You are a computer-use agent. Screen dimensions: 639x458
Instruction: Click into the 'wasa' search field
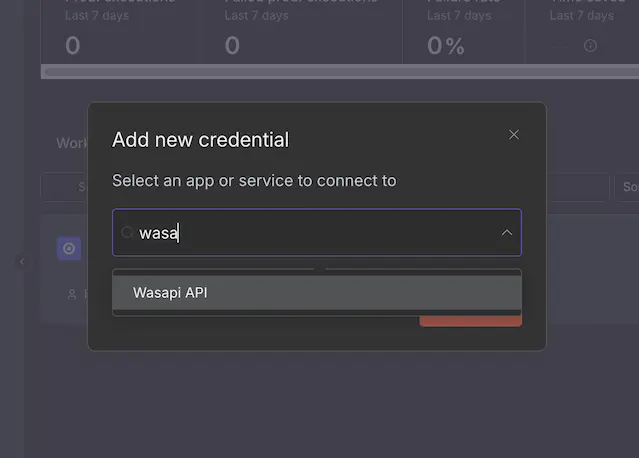click(317, 232)
